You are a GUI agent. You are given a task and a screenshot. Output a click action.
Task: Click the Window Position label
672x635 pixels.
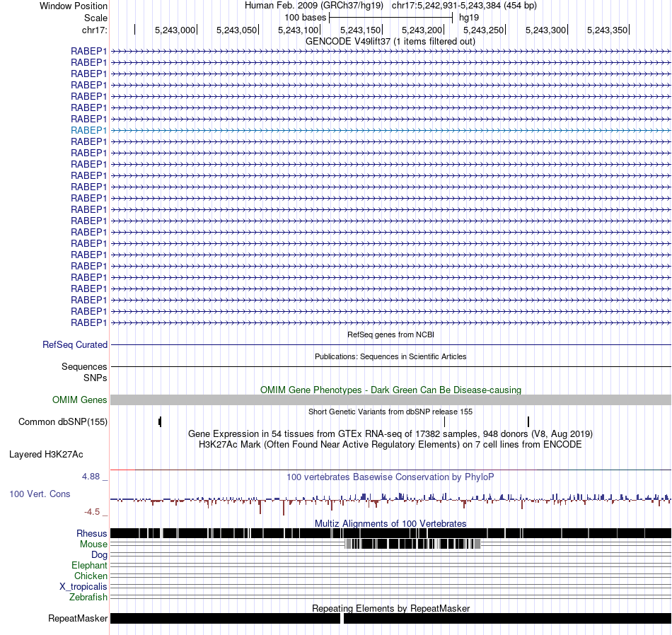pyautogui.click(x=74, y=6)
